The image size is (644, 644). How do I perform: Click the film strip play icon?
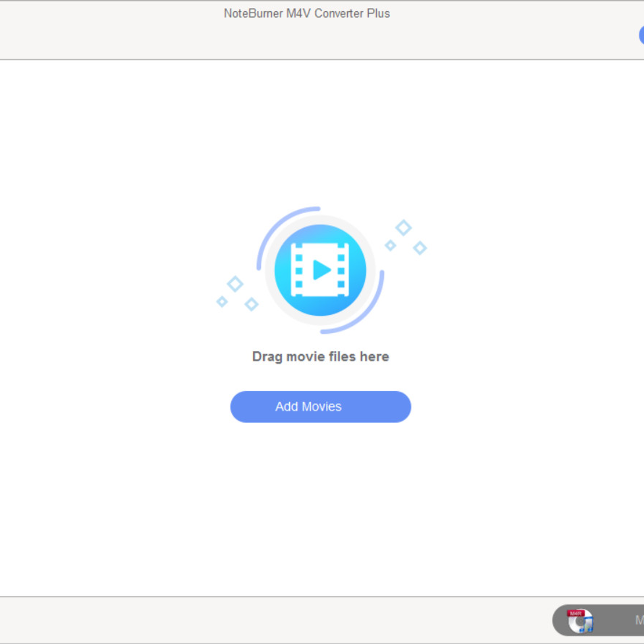point(320,270)
